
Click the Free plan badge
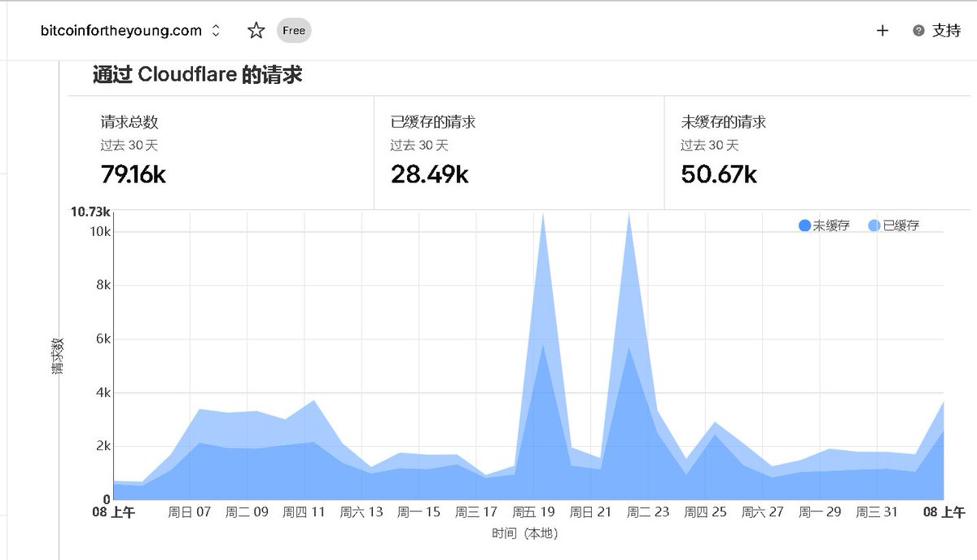point(292,30)
